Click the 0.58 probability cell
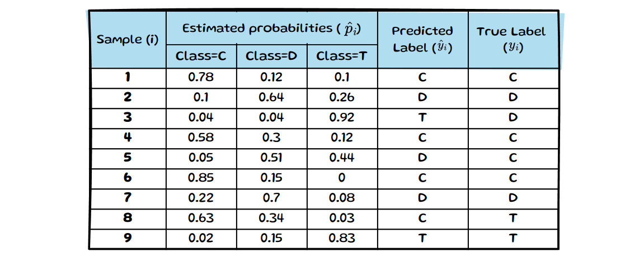Viewport: 644px width, 261px height. pyautogui.click(x=201, y=137)
